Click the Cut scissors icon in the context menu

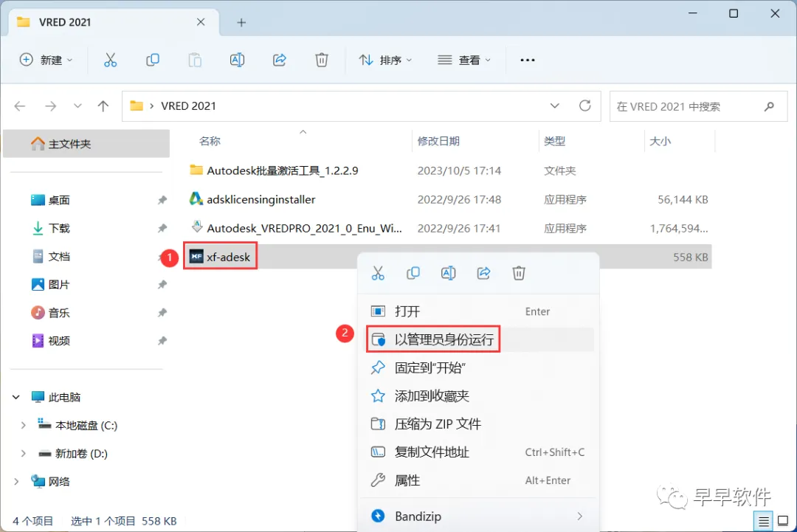click(x=378, y=273)
